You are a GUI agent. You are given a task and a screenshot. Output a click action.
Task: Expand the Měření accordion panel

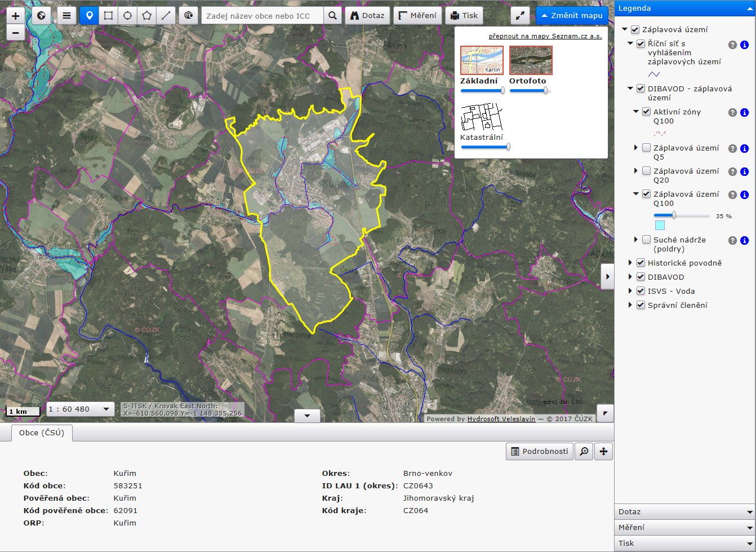pos(685,528)
